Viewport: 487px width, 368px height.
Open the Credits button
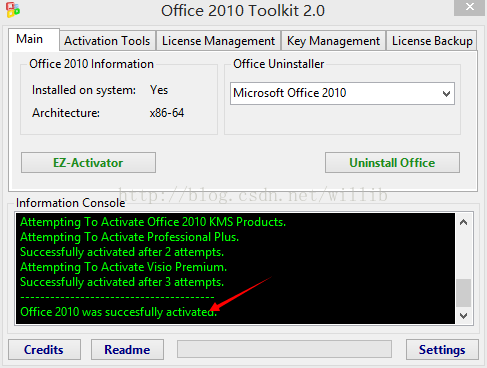[x=44, y=350]
